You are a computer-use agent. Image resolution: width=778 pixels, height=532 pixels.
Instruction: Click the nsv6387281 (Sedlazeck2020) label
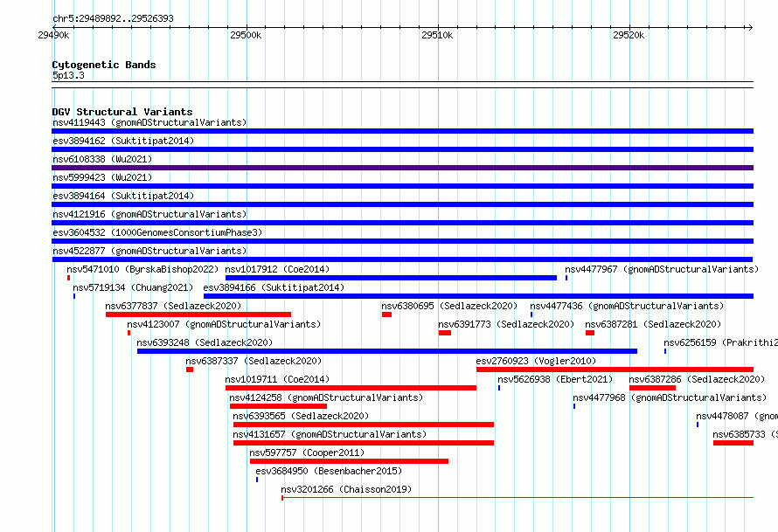653,324
